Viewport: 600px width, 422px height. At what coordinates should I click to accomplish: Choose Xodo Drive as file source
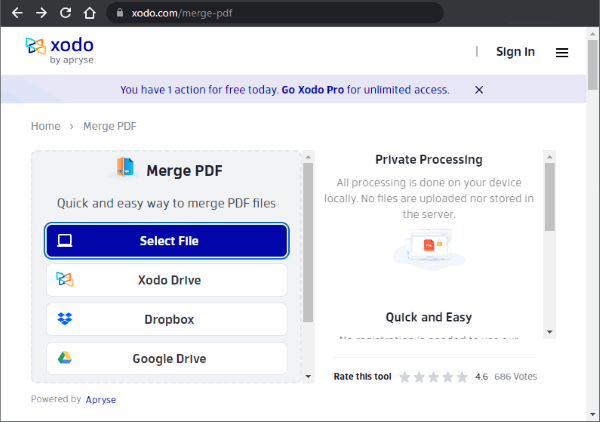click(x=167, y=280)
